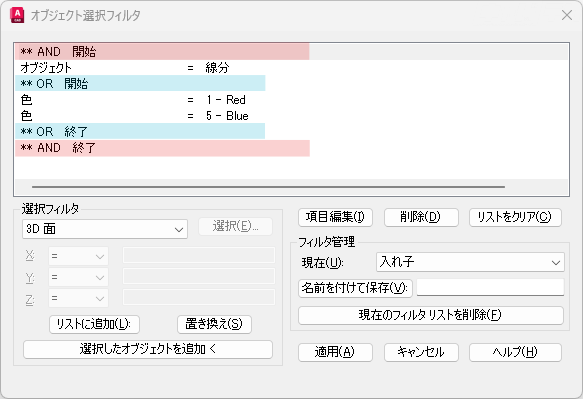Open the X operator dropdown
Viewport: 583px width, 399px height.
coord(78,256)
